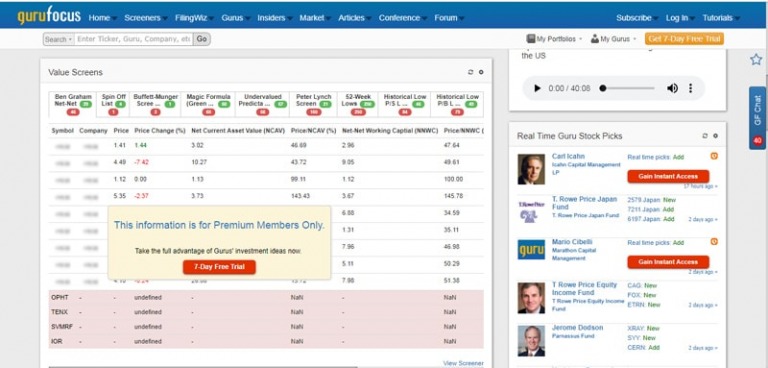The image size is (768, 368).
Task: Open the Insiders menu
Action: click(274, 18)
